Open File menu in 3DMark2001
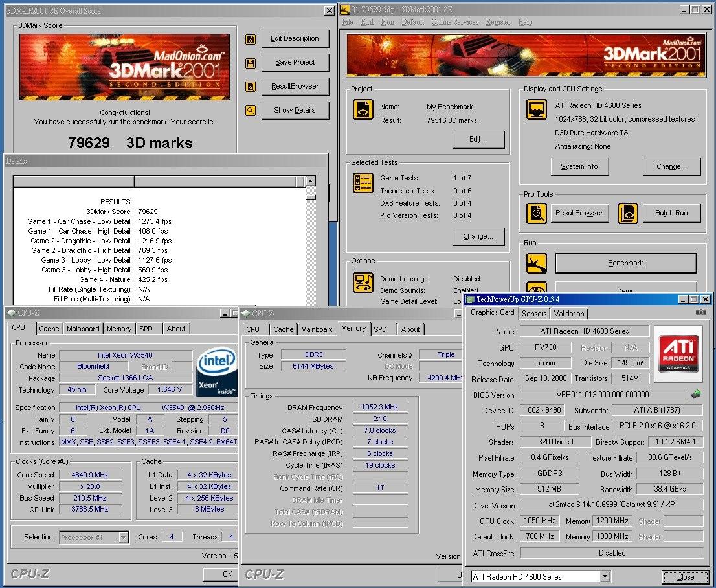The width and height of the screenshot is (716, 588). click(348, 22)
